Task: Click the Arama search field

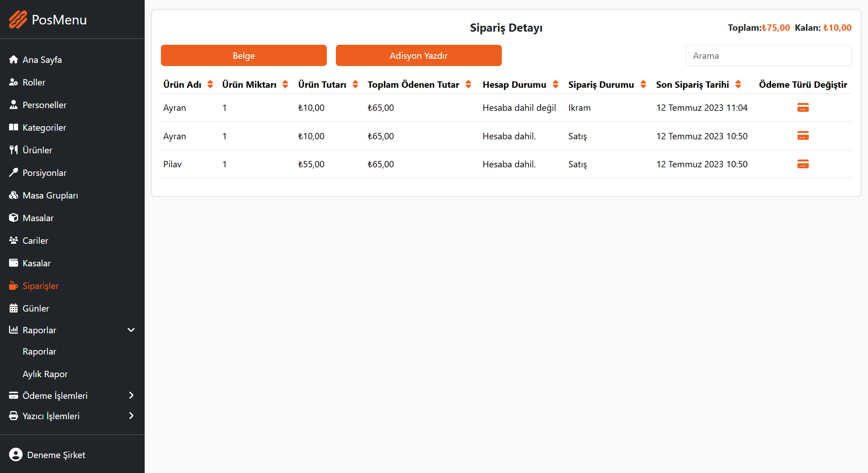Action: point(769,56)
